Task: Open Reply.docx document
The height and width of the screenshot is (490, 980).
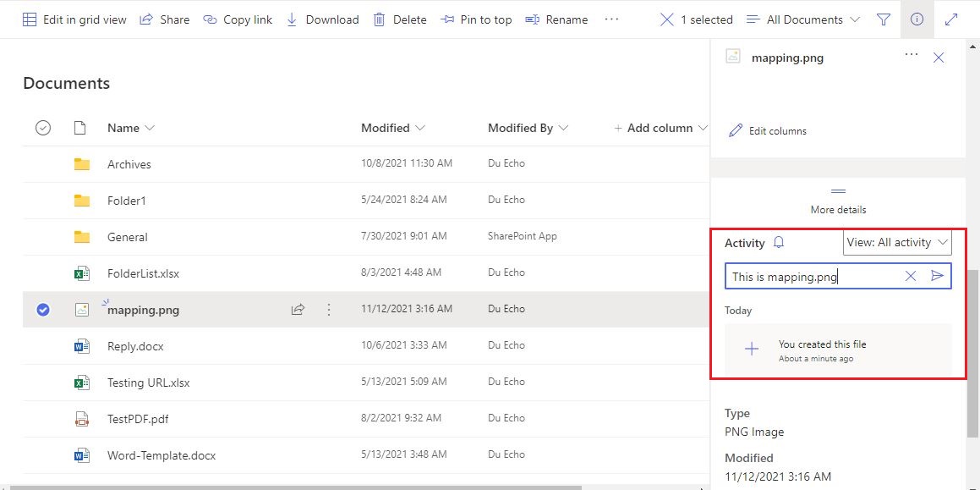Action: click(135, 345)
